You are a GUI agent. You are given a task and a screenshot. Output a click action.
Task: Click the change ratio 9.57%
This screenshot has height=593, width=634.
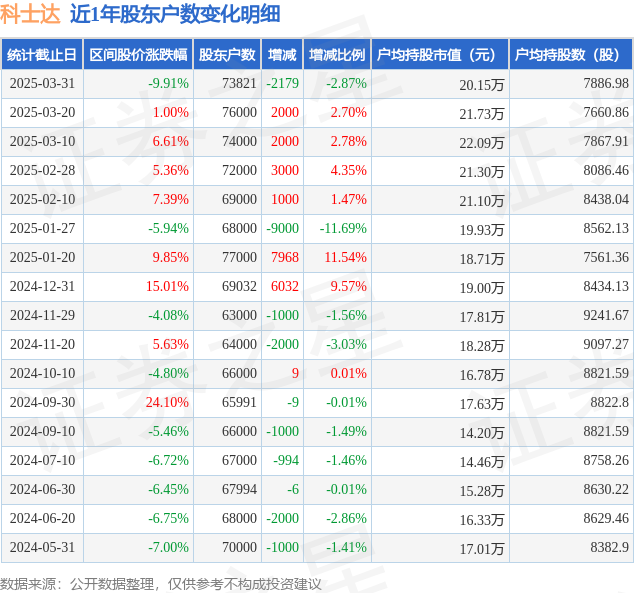point(349,286)
